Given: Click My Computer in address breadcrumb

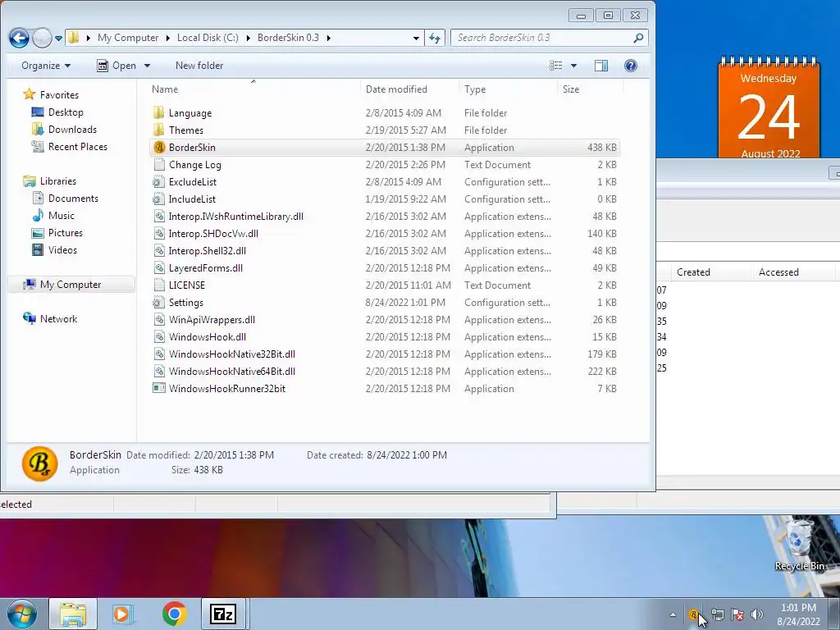Looking at the screenshot, I should (128, 38).
